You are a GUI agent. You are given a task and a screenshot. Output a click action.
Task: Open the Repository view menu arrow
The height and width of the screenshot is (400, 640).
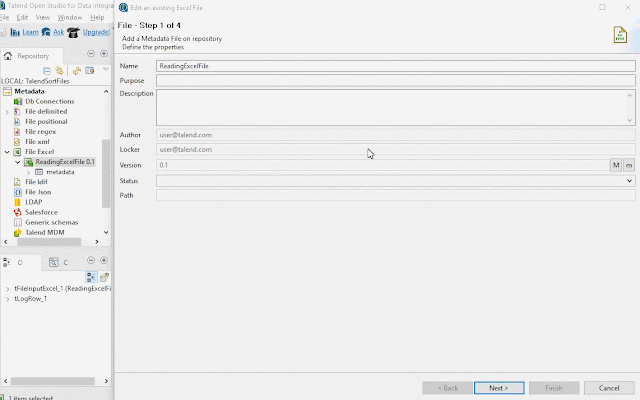(x=106, y=70)
